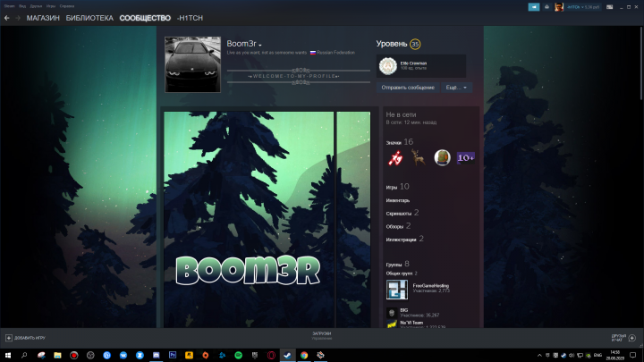
Task: Expand the account name wallet dropdown
Action: [583, 7]
